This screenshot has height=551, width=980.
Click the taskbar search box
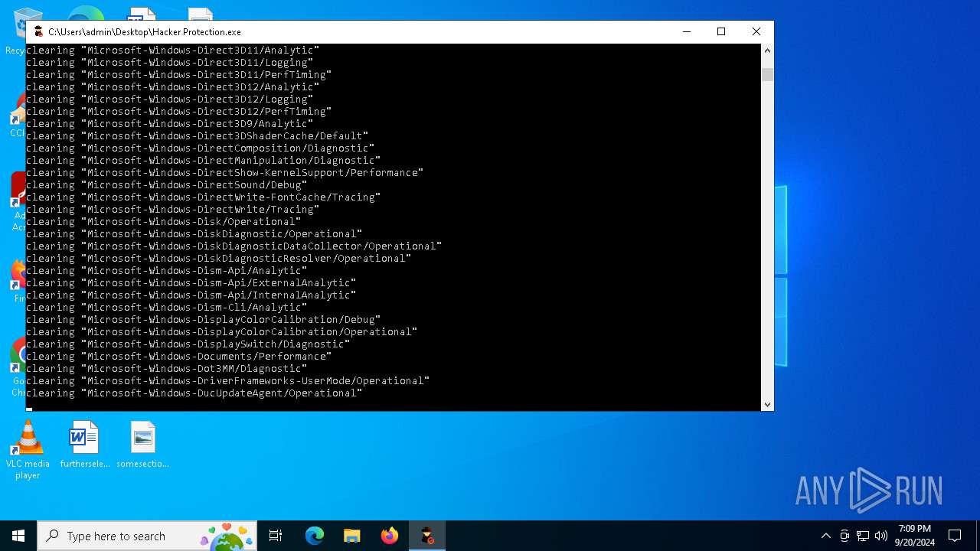147,536
